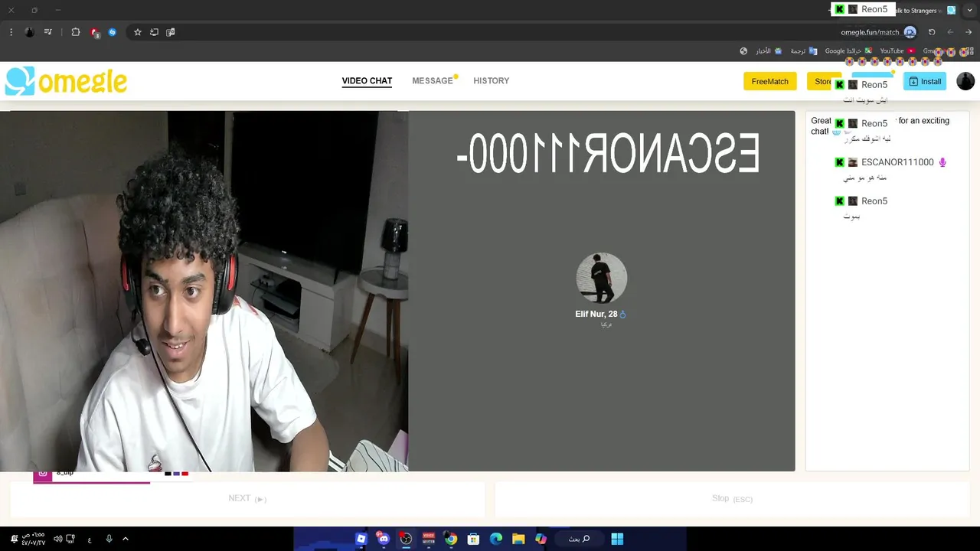Click ESCANOR111000 name in chat overlay

point(897,162)
